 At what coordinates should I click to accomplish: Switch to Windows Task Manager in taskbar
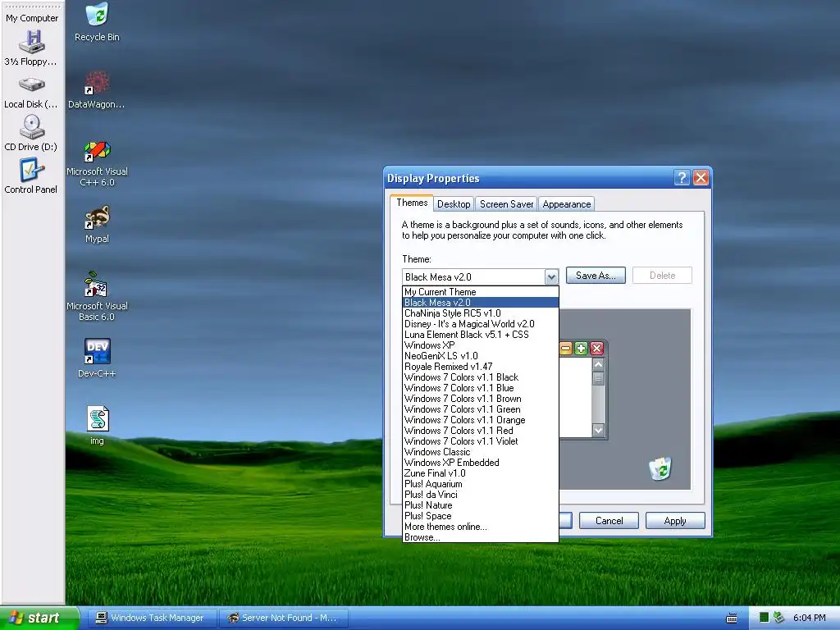click(x=151, y=618)
